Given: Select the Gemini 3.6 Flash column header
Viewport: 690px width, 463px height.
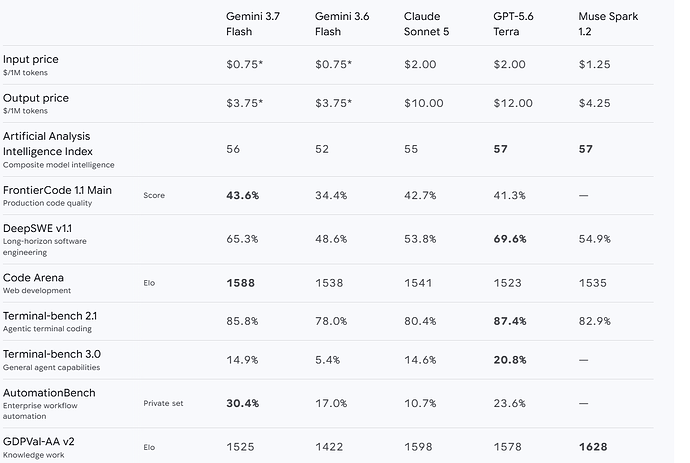Looking at the screenshot, I should pos(342,24).
